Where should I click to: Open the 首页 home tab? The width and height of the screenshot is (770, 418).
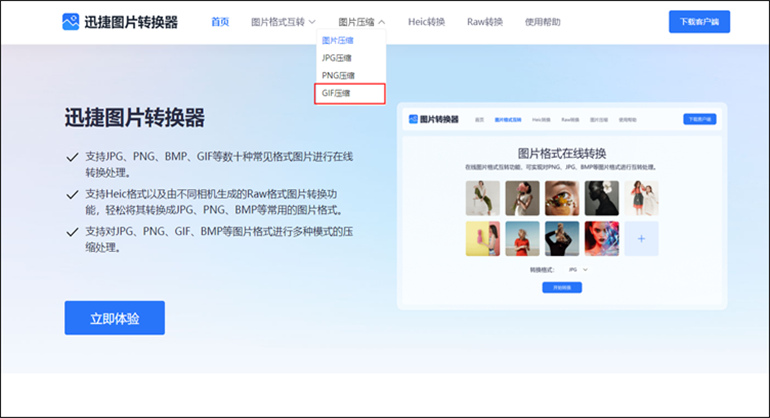220,22
